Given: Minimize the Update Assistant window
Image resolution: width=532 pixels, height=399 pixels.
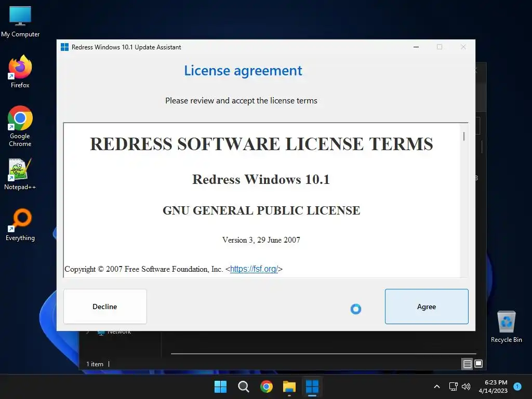Looking at the screenshot, I should [416, 47].
